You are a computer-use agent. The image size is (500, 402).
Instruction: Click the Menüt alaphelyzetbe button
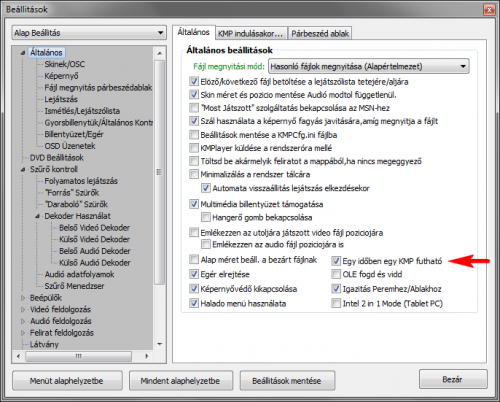pos(67,381)
